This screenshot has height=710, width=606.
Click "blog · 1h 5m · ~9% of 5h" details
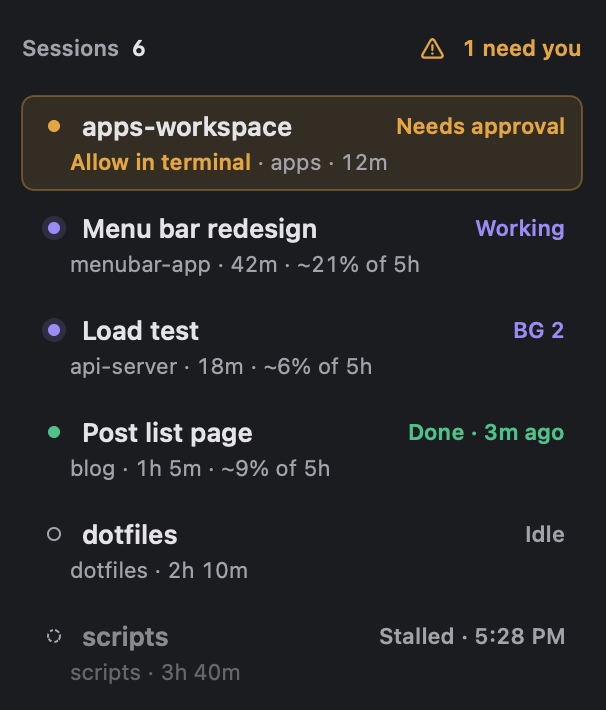(200, 468)
